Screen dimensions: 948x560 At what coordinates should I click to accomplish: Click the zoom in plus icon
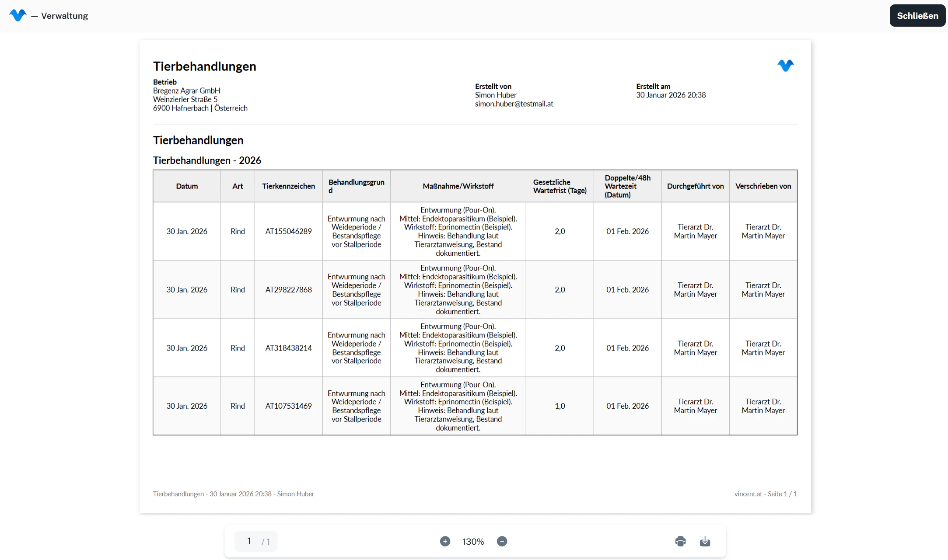coord(445,541)
